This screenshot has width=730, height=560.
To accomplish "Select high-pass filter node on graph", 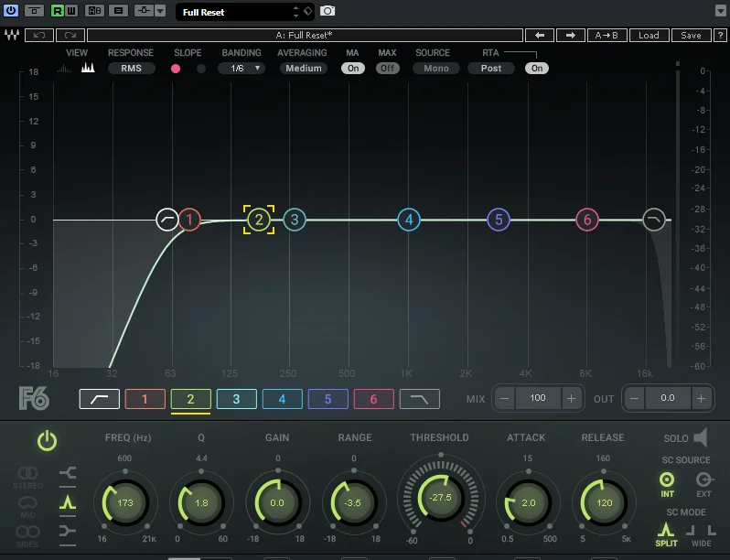I will point(167,220).
